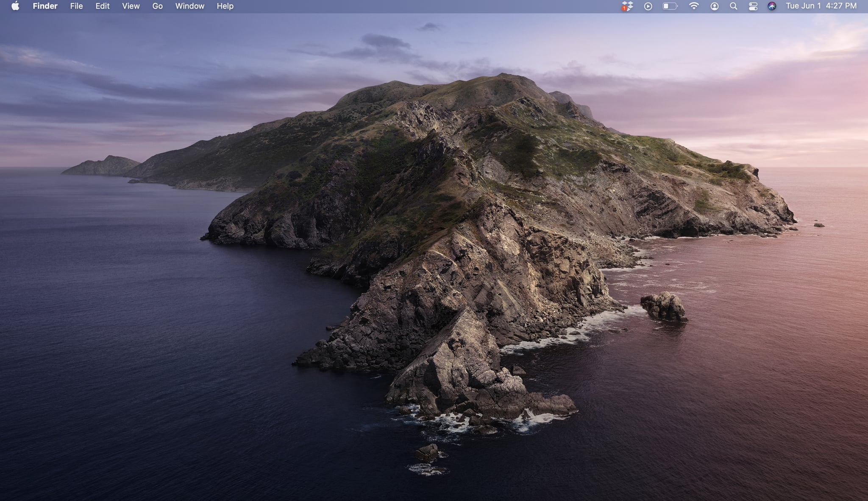Image resolution: width=868 pixels, height=501 pixels.
Task: Open the File menu
Action: [76, 6]
